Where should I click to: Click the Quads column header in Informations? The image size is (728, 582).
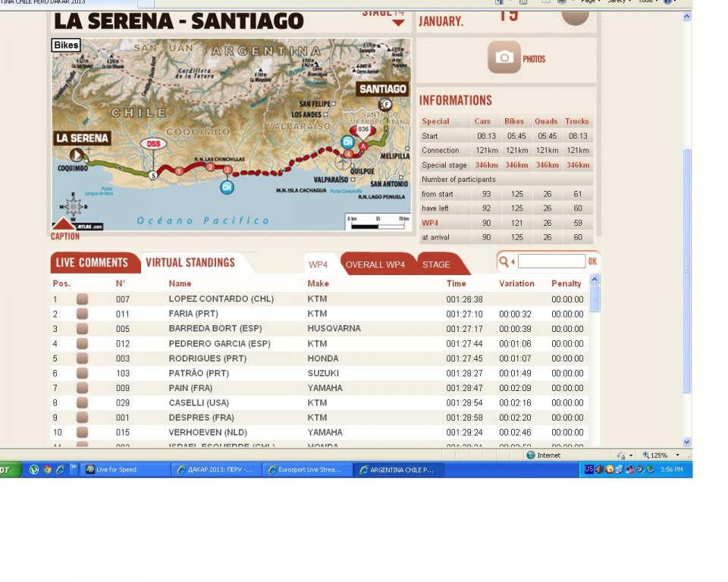[x=546, y=121]
